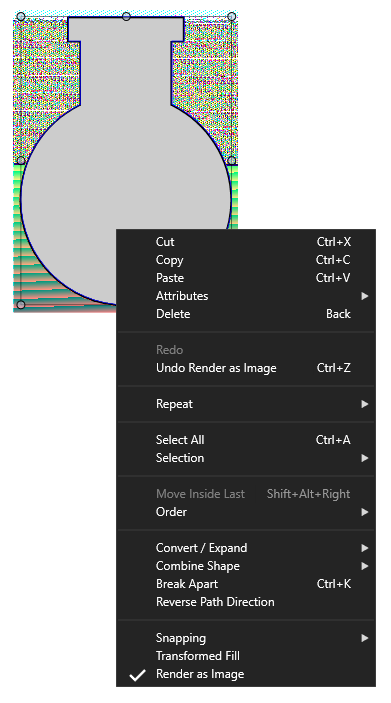391x703 pixels.
Task: Open the Convert / Expand submenu
Action: 246,548
